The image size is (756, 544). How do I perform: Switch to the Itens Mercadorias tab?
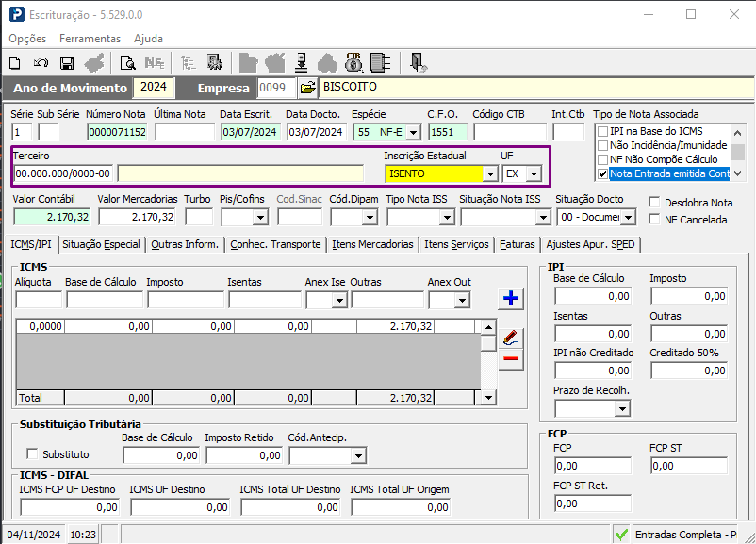372,244
